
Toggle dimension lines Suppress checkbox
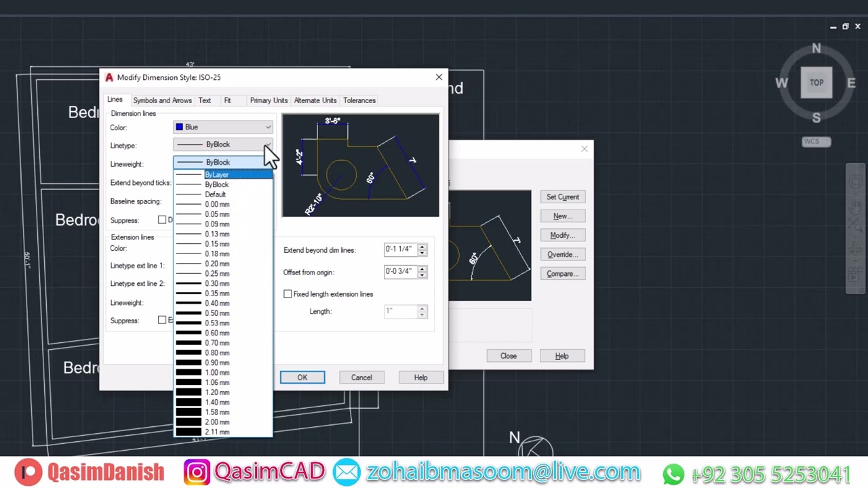[x=162, y=220]
